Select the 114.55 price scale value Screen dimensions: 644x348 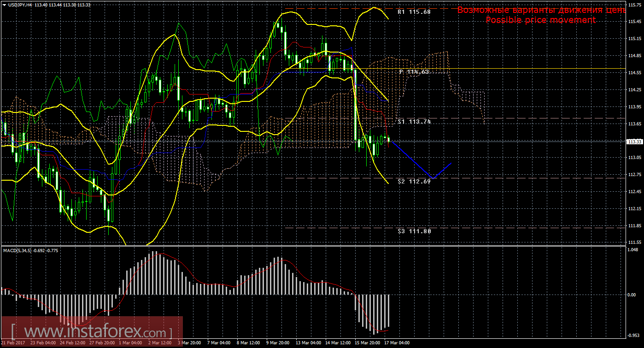tap(635, 73)
